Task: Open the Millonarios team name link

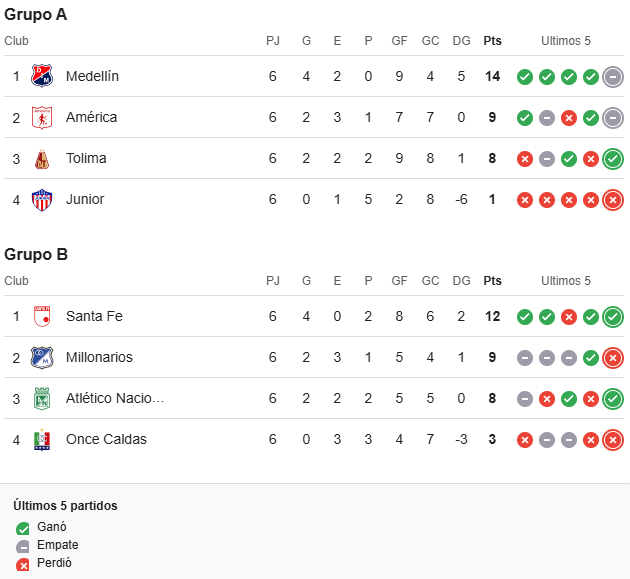Action: point(99,357)
